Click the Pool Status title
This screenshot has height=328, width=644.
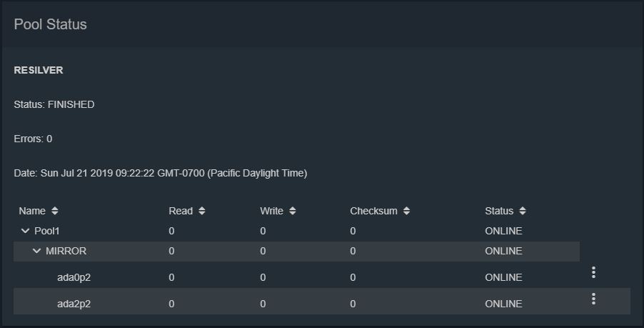pyautogui.click(x=51, y=24)
